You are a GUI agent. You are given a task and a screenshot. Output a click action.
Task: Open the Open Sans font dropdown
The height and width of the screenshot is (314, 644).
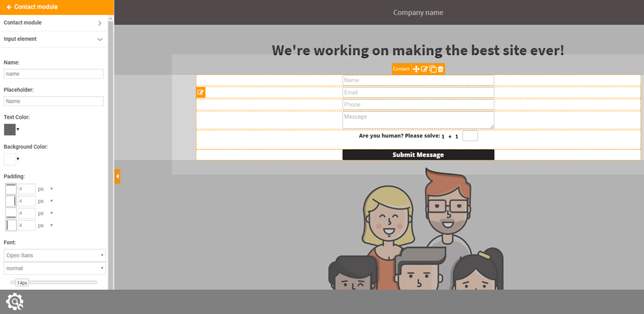point(54,255)
